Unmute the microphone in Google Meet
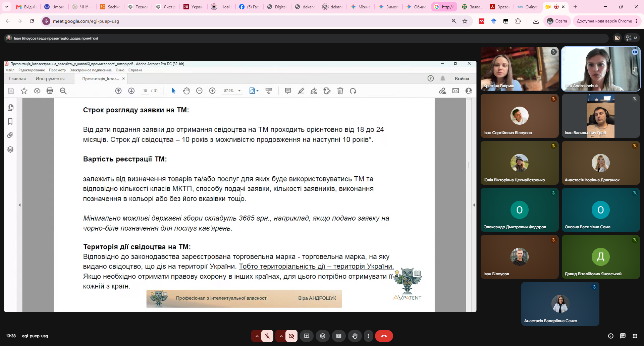The image size is (644, 346). click(267, 336)
